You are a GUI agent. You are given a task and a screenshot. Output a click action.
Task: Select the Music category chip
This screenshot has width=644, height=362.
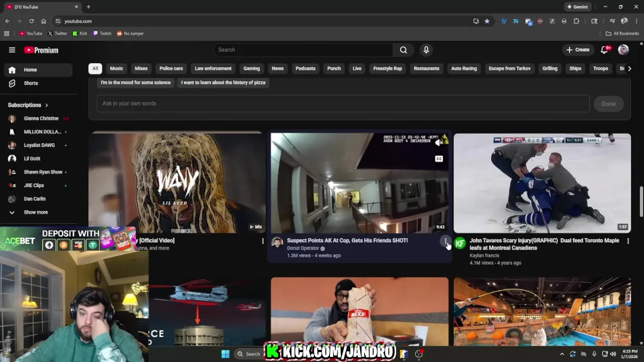point(116,68)
